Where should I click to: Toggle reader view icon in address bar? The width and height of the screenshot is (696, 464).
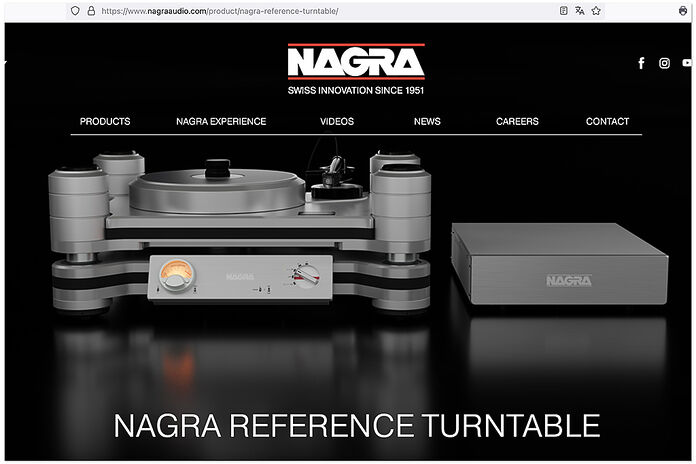click(x=563, y=11)
